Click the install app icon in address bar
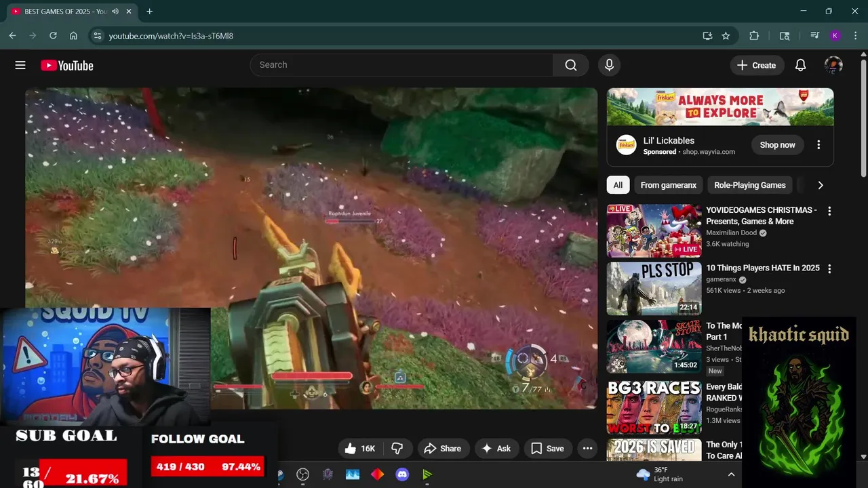This screenshot has height=488, width=868. pos(707,36)
